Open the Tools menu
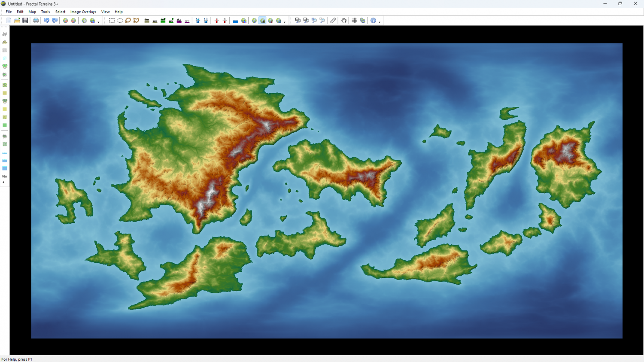Image resolution: width=644 pixels, height=362 pixels. point(46,12)
